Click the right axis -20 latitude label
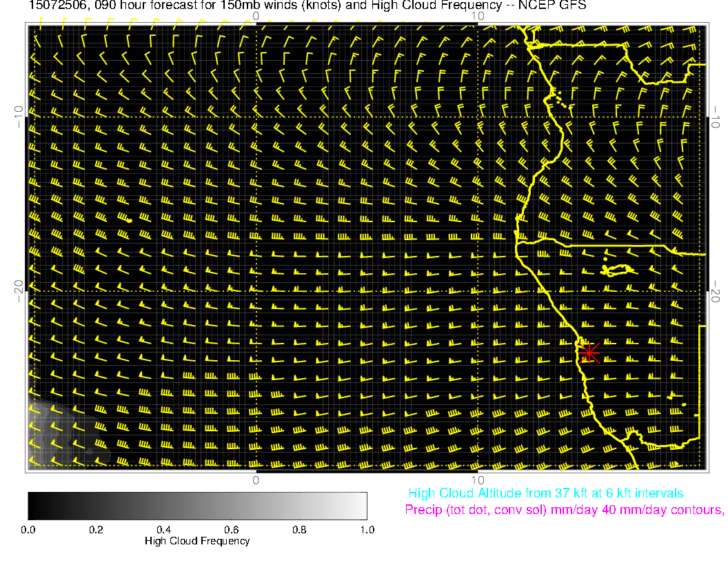The width and height of the screenshot is (728, 563). point(716,291)
